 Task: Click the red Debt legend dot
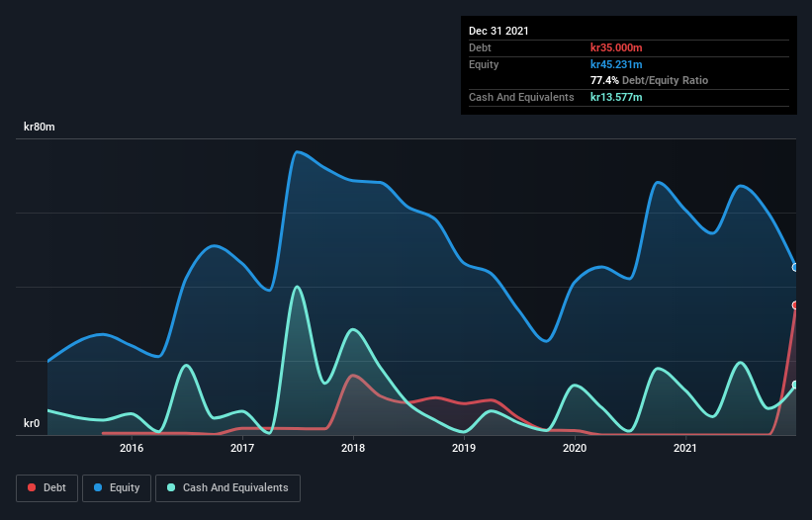tap(32, 487)
